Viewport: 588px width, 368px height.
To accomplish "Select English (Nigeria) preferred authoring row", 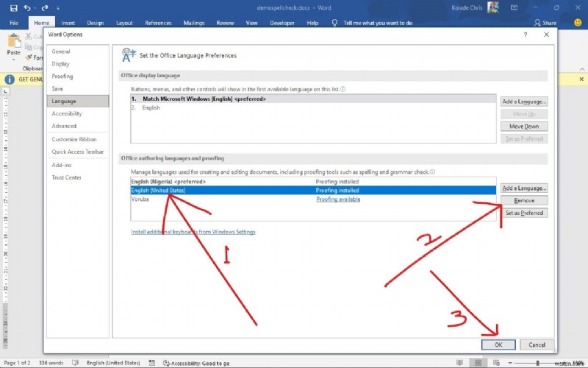I will (x=313, y=181).
